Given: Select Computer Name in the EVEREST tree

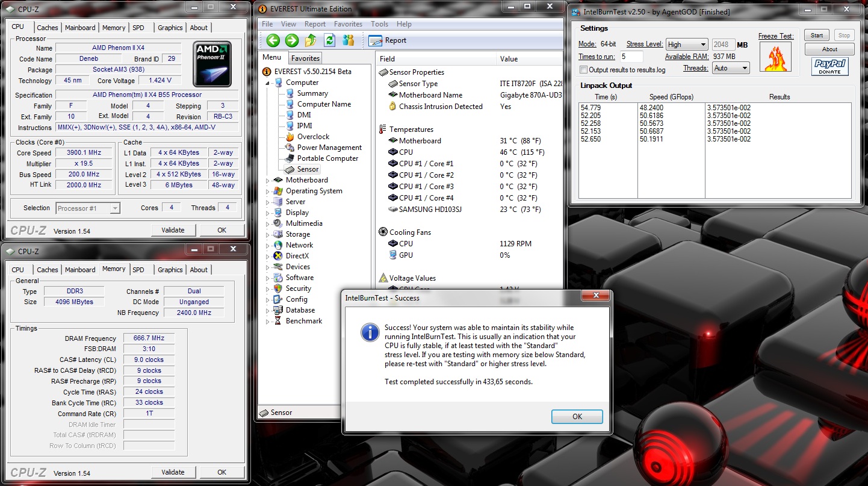Looking at the screenshot, I should pyautogui.click(x=324, y=104).
